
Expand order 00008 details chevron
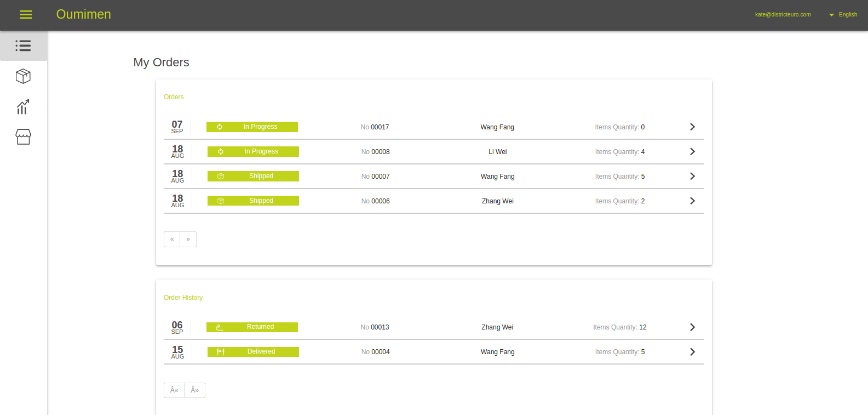[x=692, y=152]
